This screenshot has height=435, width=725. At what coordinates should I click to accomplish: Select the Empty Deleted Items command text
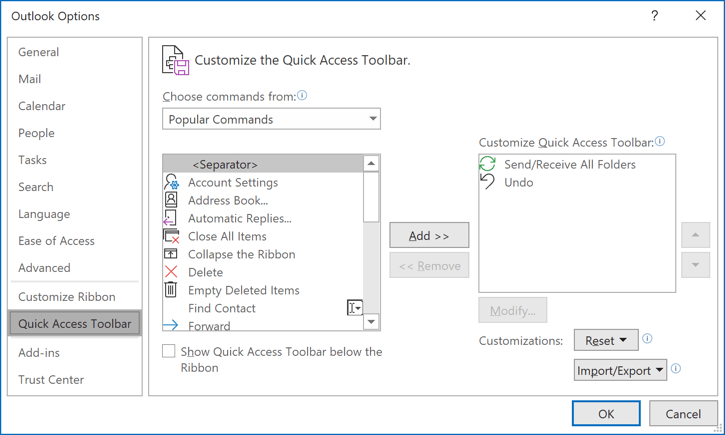(244, 290)
